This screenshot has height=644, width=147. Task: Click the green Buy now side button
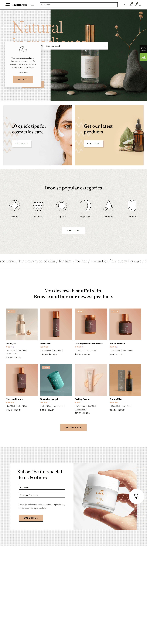[x=143, y=57]
